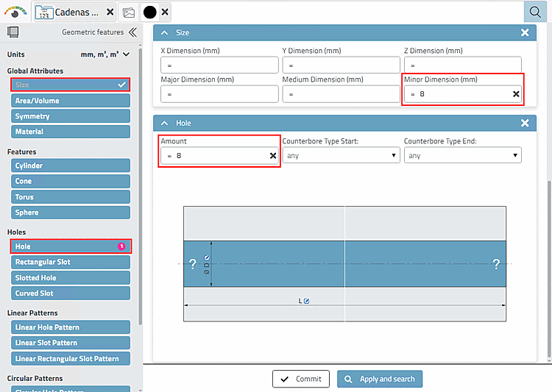Click the Major Dimension input field
Screen dimensions: 552x392
click(x=219, y=94)
